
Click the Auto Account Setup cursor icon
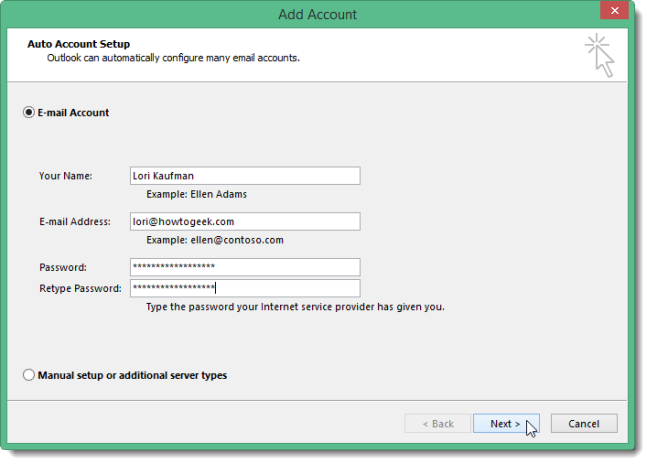[x=600, y=54]
